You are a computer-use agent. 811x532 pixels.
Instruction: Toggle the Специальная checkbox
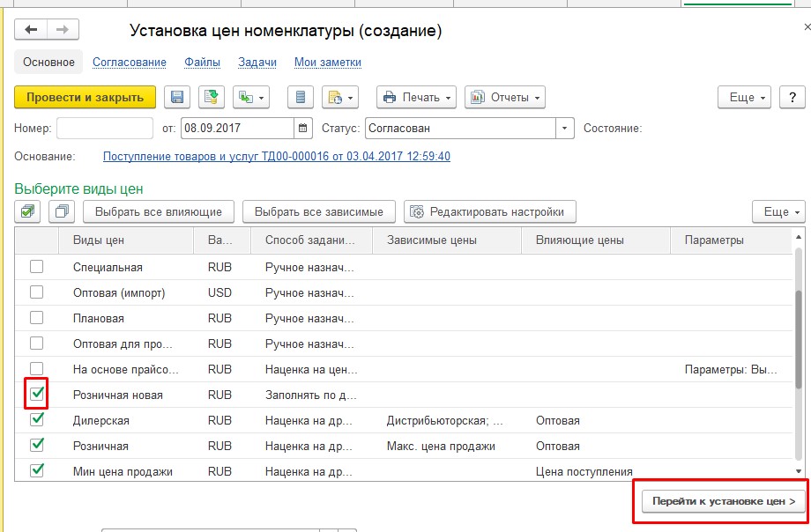click(36, 267)
